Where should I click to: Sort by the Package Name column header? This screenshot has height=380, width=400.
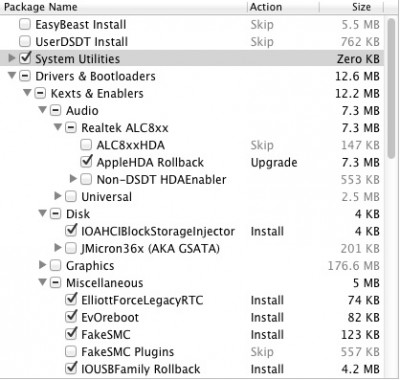(x=123, y=7)
